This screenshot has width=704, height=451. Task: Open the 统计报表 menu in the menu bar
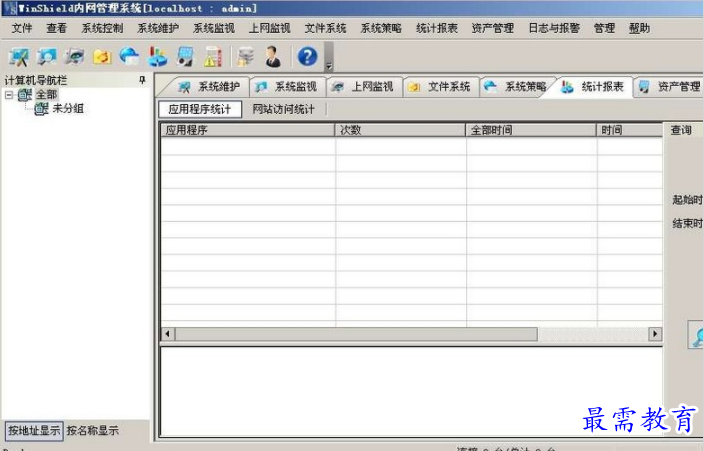click(437, 28)
